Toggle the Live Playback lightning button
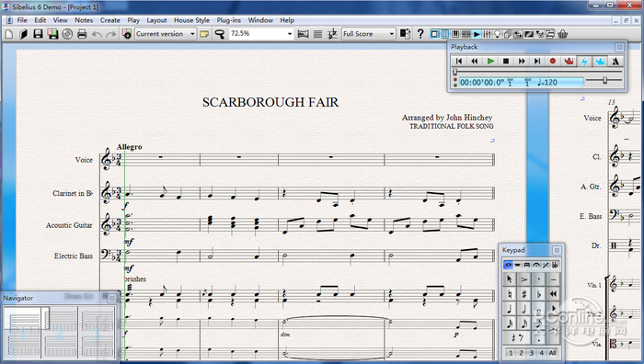Image resolution: width=644 pixels, height=364 pixels. pos(584,62)
